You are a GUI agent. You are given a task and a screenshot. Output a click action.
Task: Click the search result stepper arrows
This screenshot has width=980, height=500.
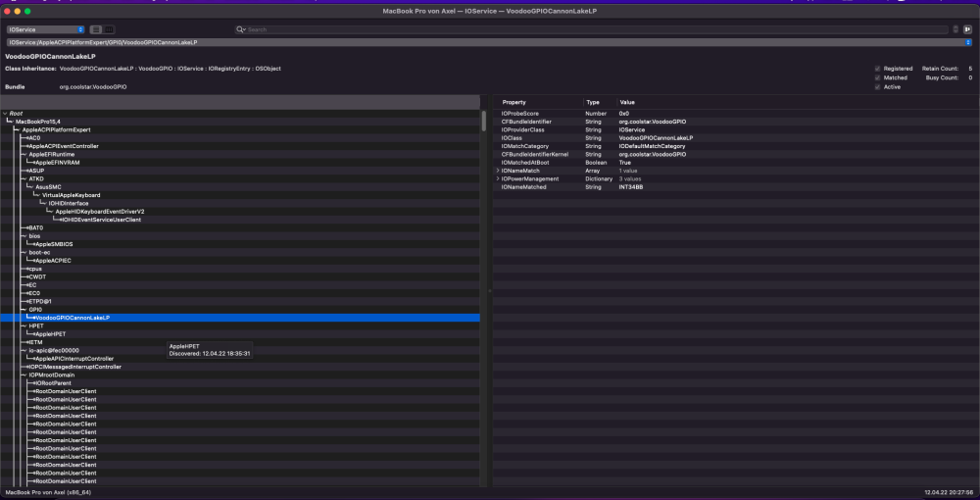point(955,29)
